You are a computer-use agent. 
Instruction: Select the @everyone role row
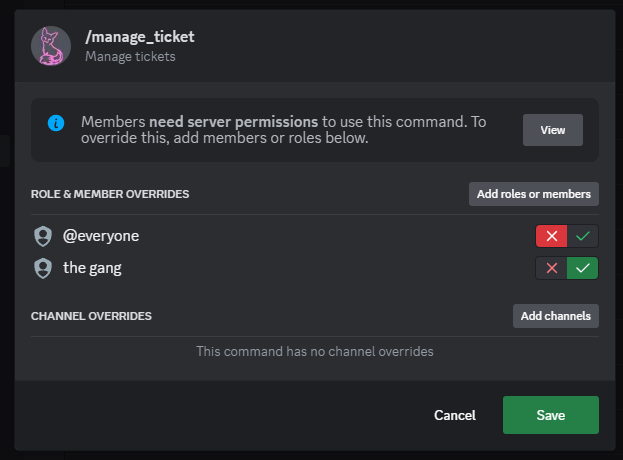pyautogui.click(x=315, y=236)
